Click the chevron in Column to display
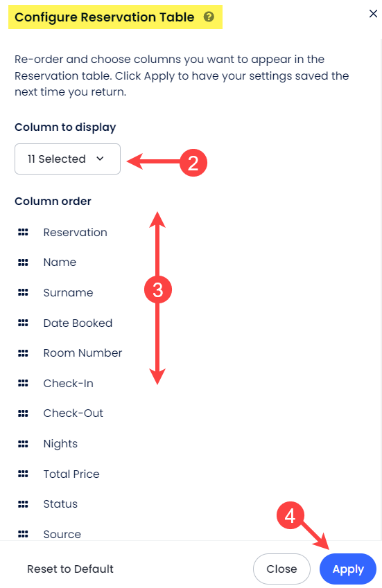The width and height of the screenshot is (382, 588). (x=100, y=159)
